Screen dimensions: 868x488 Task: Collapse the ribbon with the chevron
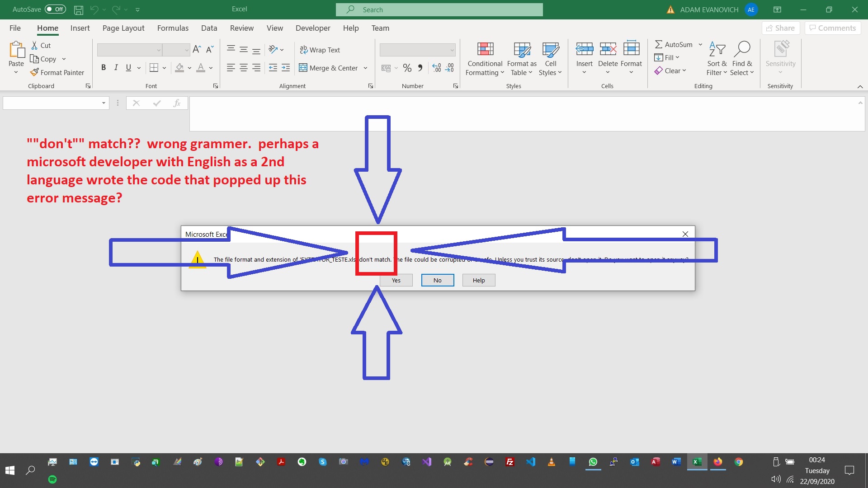tap(860, 86)
